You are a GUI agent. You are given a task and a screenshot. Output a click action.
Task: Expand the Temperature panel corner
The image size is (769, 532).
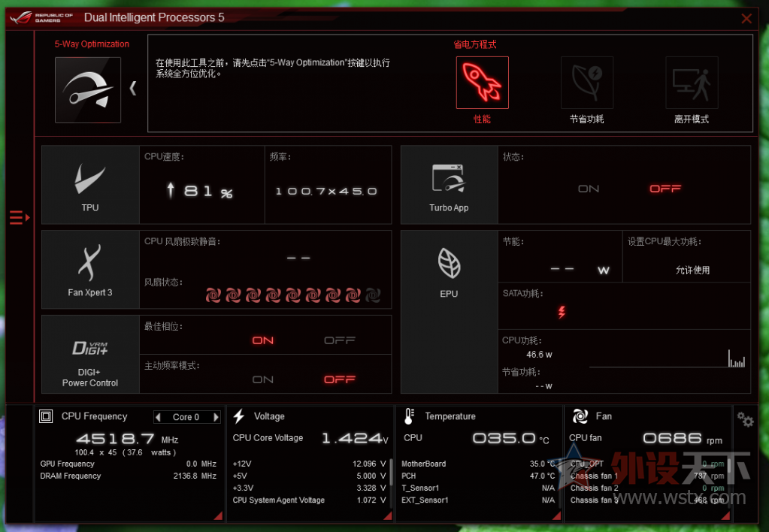[557, 515]
